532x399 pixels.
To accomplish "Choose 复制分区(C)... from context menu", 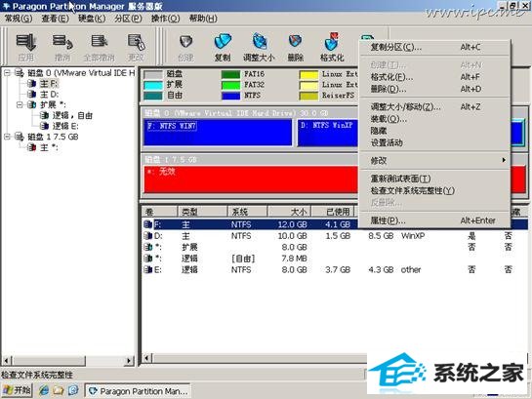I will click(434, 47).
